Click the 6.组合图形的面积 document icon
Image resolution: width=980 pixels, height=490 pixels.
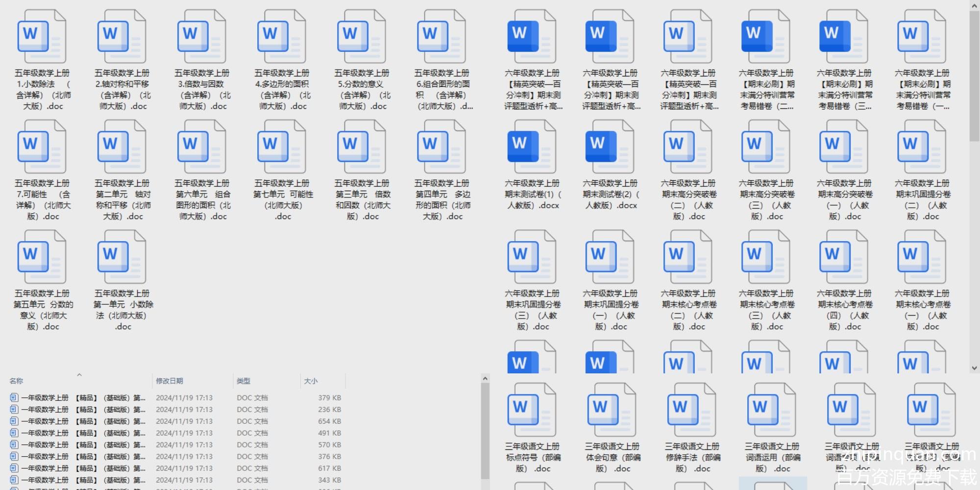[441, 37]
